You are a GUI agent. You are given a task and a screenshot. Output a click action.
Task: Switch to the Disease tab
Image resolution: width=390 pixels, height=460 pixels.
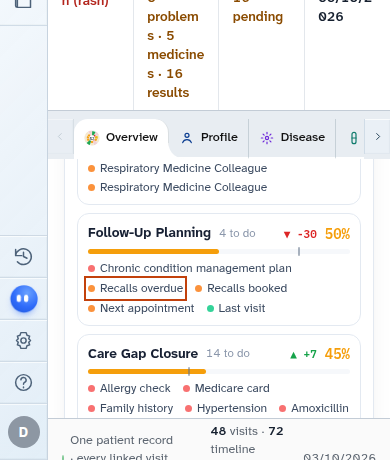click(293, 137)
